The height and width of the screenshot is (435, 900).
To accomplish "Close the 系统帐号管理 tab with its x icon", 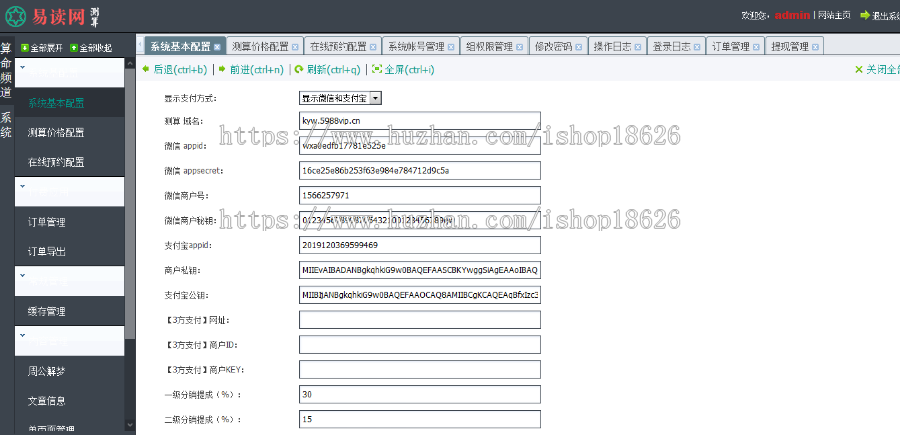I will 451,47.
